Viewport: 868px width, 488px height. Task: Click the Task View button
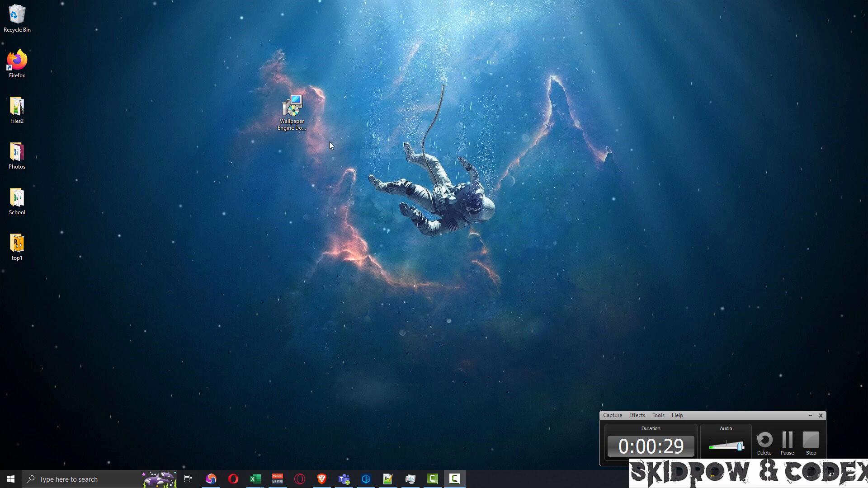point(188,479)
